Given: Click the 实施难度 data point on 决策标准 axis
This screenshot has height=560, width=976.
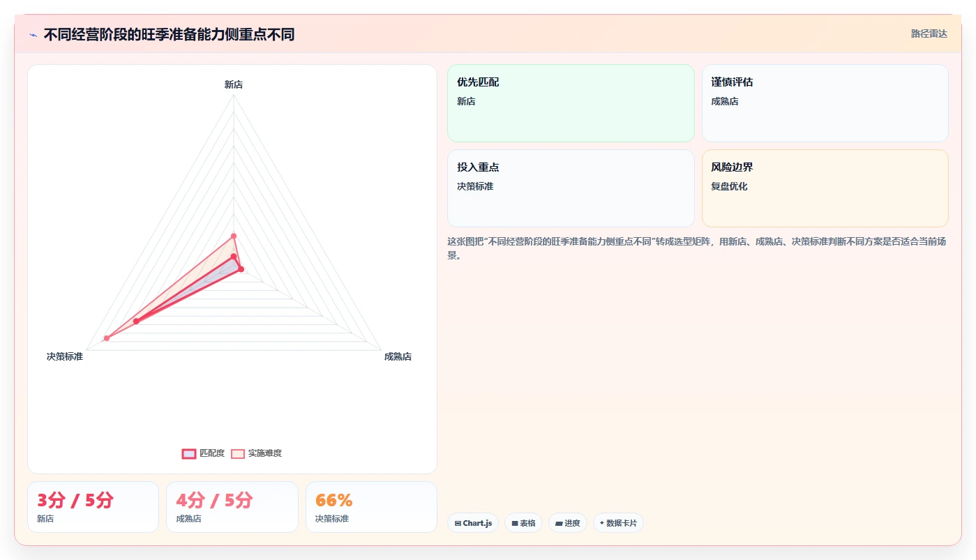Looking at the screenshot, I should (x=107, y=338).
